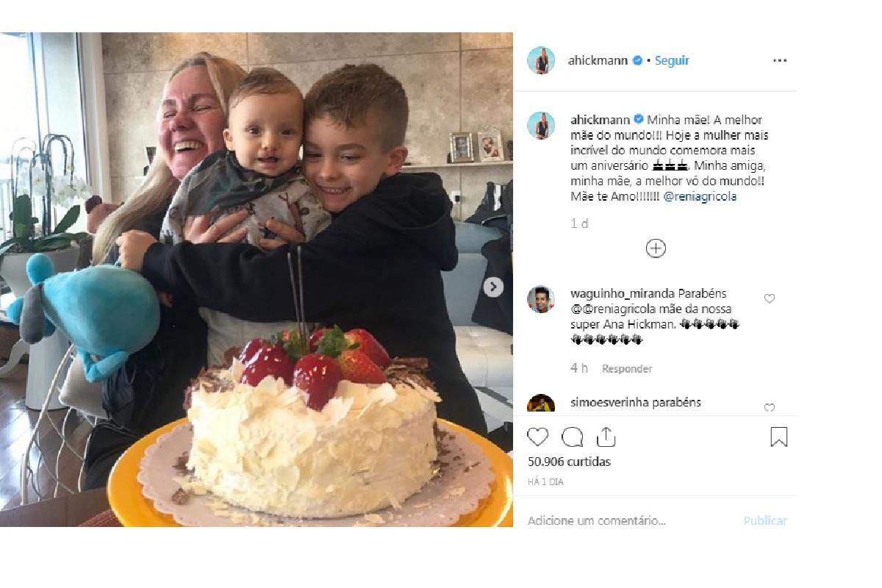The width and height of the screenshot is (882, 588).
Task: View the 50.906 curtidas list
Action: (x=570, y=462)
